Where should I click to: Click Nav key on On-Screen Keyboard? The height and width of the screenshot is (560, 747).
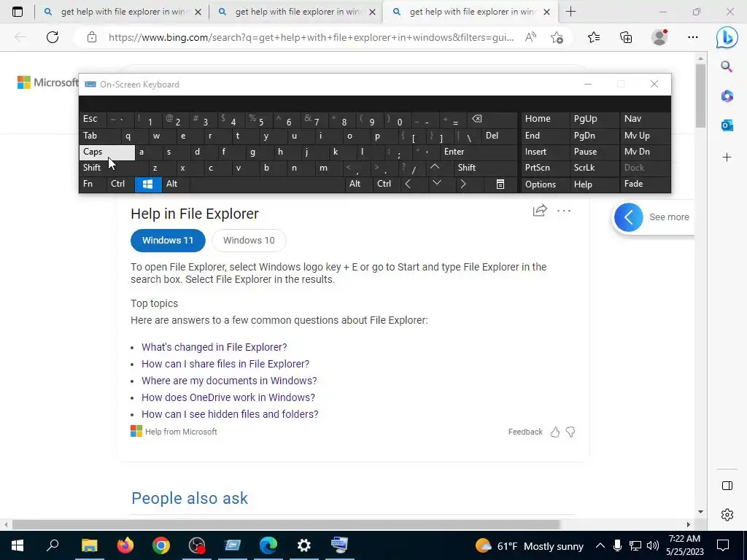[x=646, y=119]
